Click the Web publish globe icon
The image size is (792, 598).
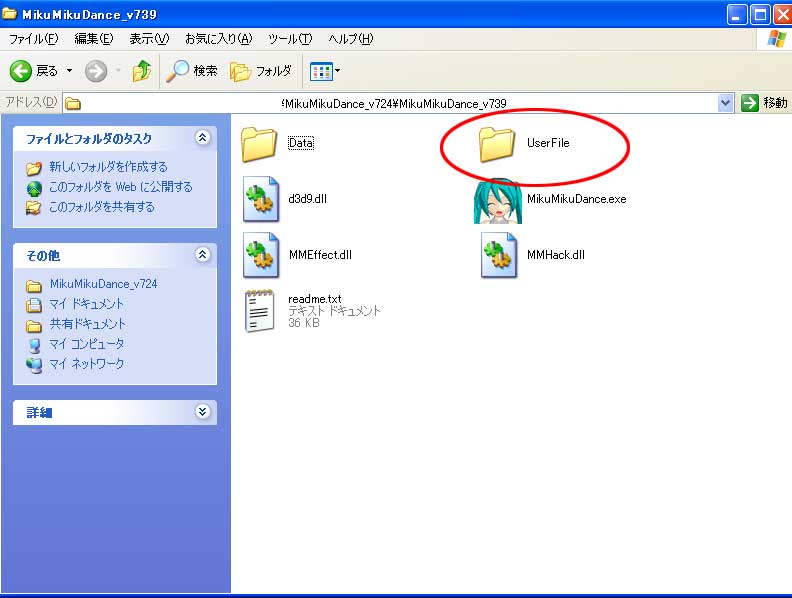point(34,188)
